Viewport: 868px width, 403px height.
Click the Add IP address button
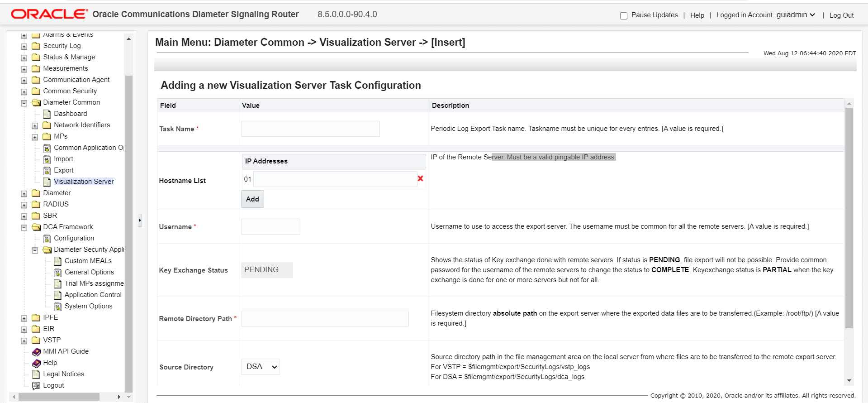pyautogui.click(x=252, y=199)
